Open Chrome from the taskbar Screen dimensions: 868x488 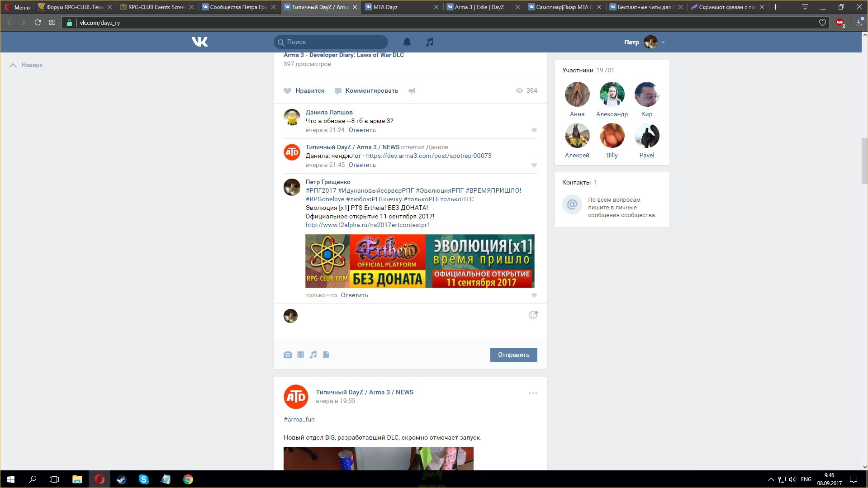coord(188,479)
